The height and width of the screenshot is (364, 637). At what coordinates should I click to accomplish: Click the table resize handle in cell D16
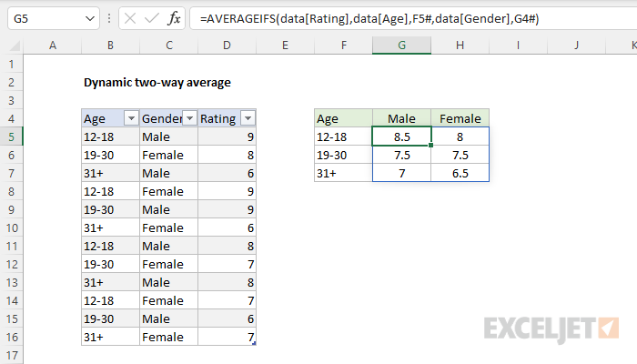pyautogui.click(x=254, y=343)
